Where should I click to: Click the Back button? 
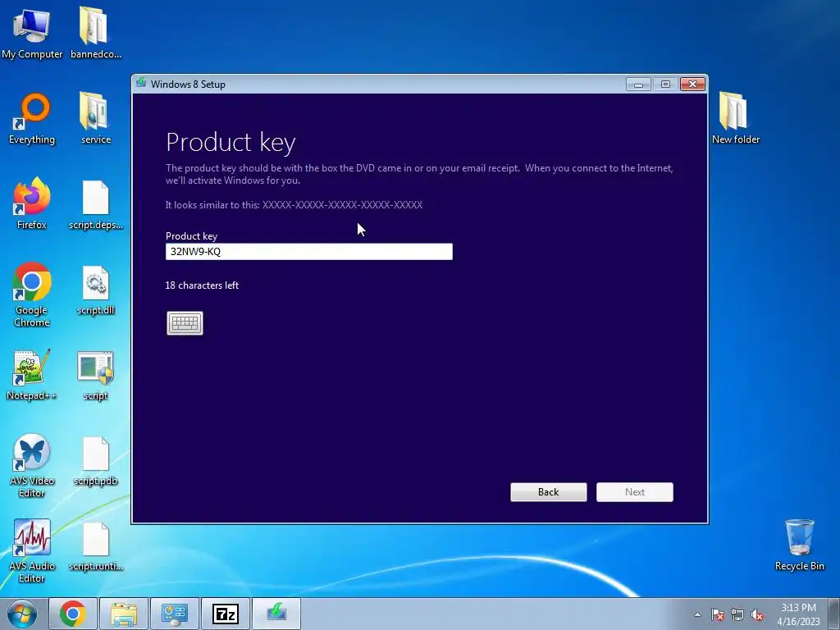click(x=549, y=492)
